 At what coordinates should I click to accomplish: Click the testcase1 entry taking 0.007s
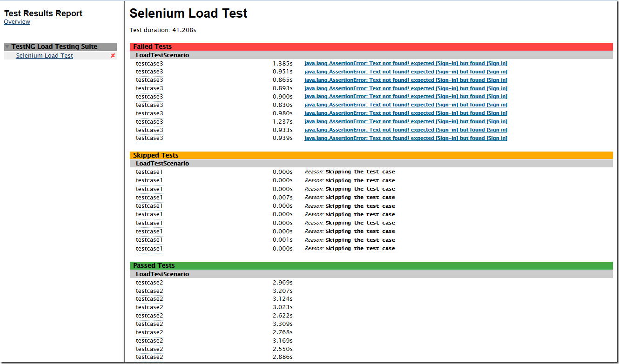coord(149,197)
